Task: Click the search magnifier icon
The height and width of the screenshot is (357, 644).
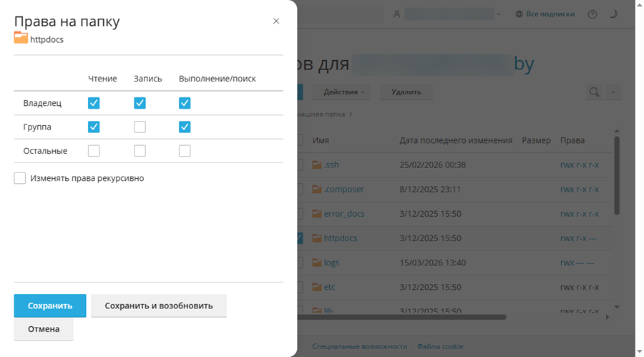Action: 594,92
